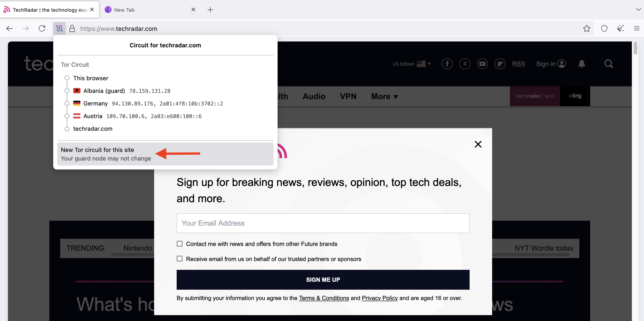Expand the list all tabs chevron

(x=638, y=9)
